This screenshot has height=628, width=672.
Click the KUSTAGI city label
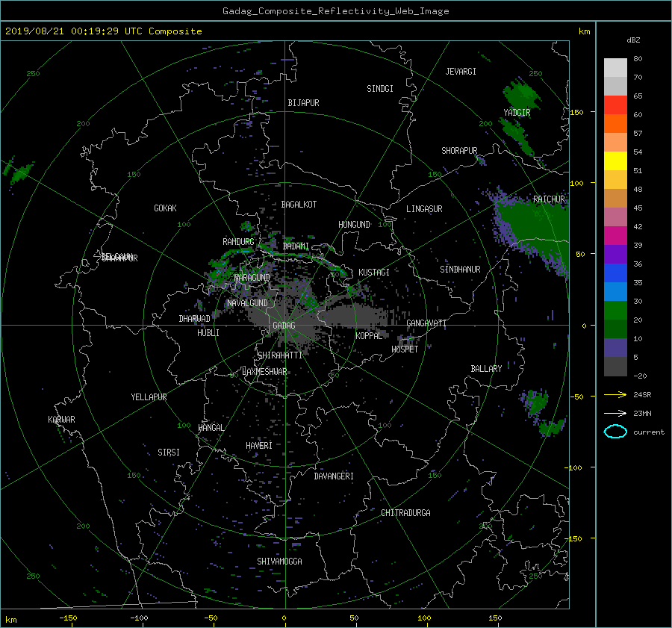pyautogui.click(x=374, y=273)
